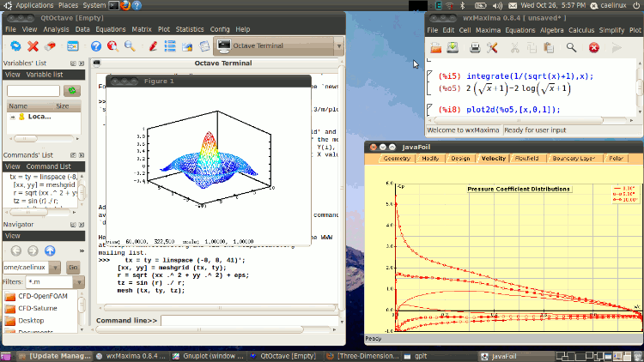Screen dimensions: 644x362
Task: Open the Filters *.m dropdown
Action: tap(81, 281)
